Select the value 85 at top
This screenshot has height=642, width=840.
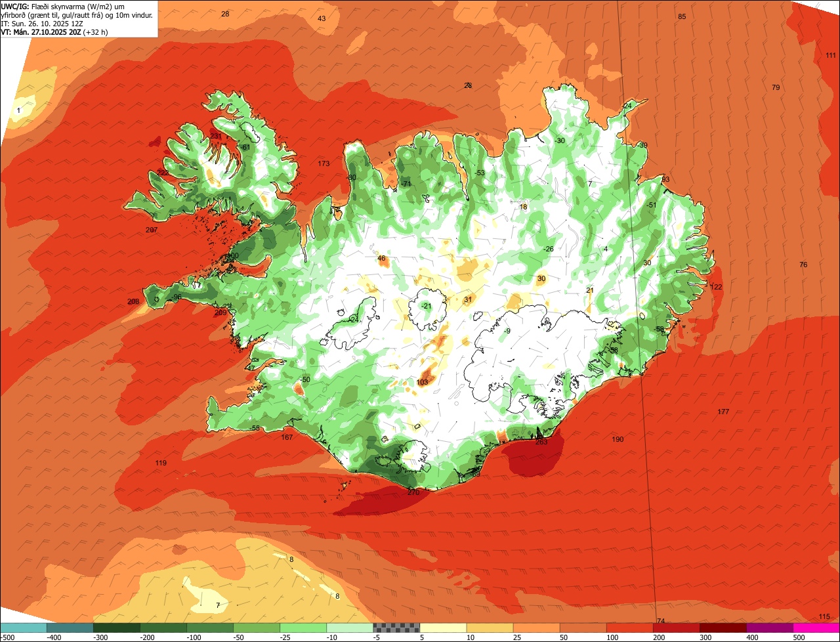point(682,16)
